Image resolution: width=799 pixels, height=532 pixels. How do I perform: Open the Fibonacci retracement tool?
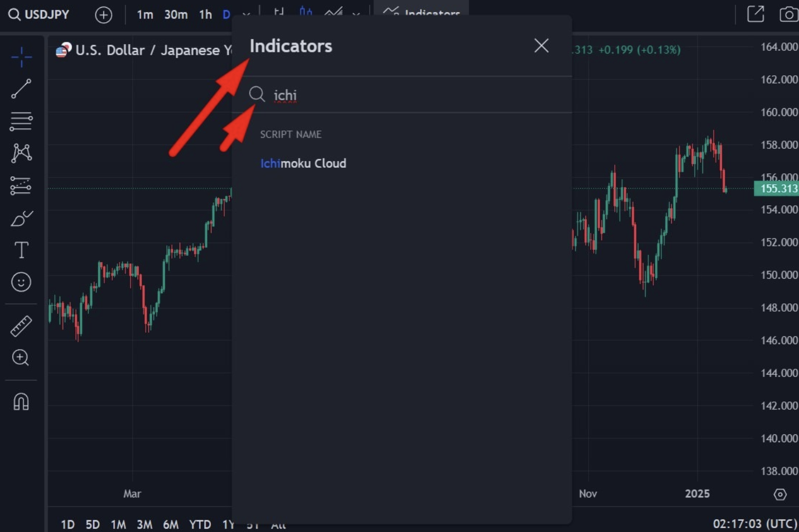point(21,121)
